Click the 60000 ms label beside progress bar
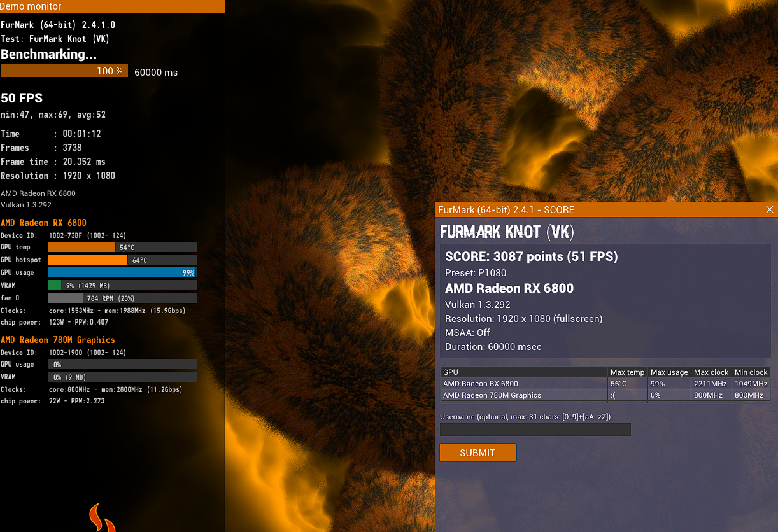The width and height of the screenshot is (778, 532). click(156, 73)
